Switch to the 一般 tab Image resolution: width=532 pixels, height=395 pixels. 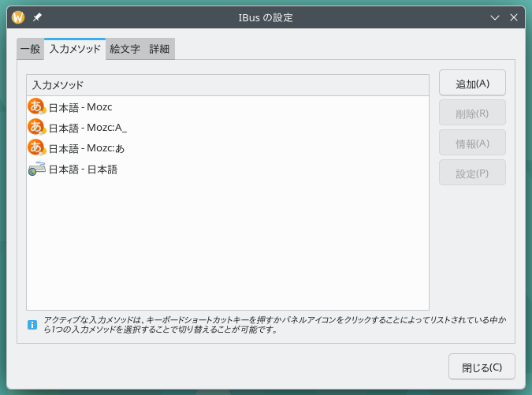[30, 49]
